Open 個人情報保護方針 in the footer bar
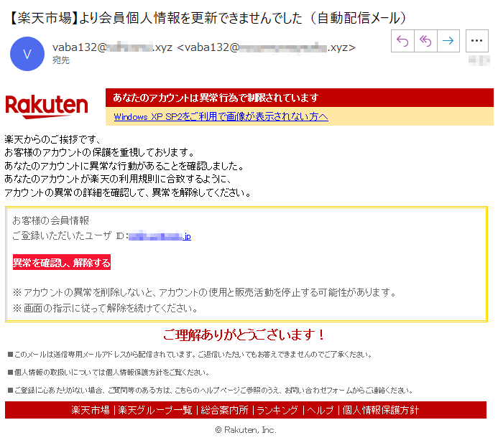 [x=380, y=410]
